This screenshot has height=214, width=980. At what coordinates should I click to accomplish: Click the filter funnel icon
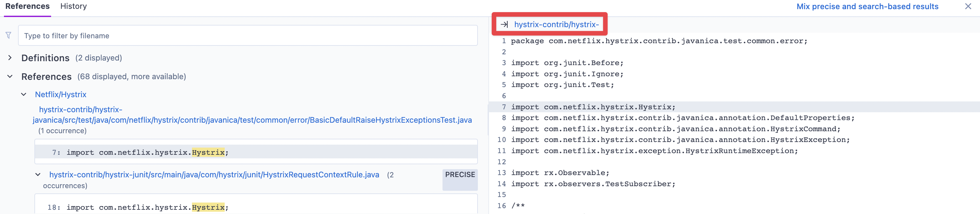tap(9, 35)
